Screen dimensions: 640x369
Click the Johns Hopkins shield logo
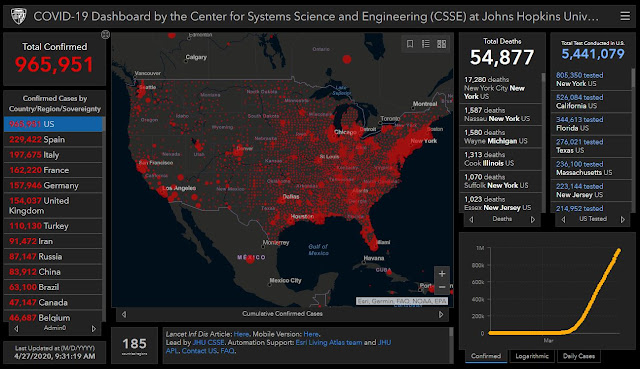pyautogui.click(x=18, y=16)
